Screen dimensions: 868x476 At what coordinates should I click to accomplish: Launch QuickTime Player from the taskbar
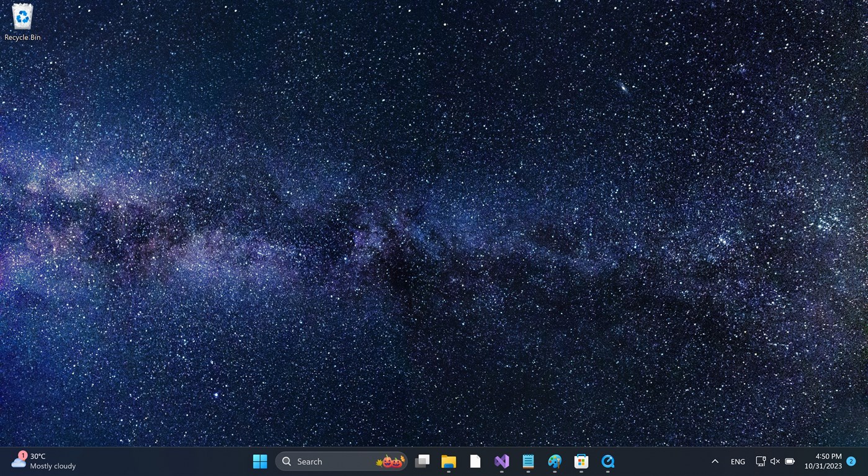click(607, 461)
